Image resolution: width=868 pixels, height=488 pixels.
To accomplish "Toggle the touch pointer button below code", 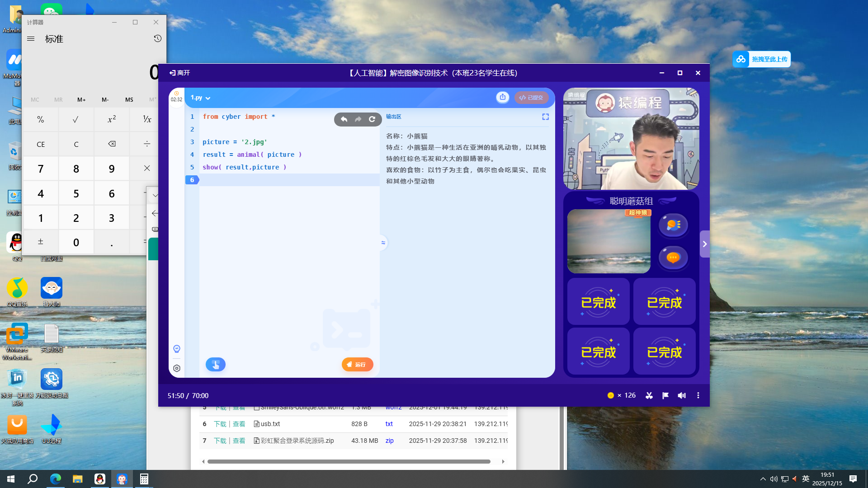I will tap(216, 364).
